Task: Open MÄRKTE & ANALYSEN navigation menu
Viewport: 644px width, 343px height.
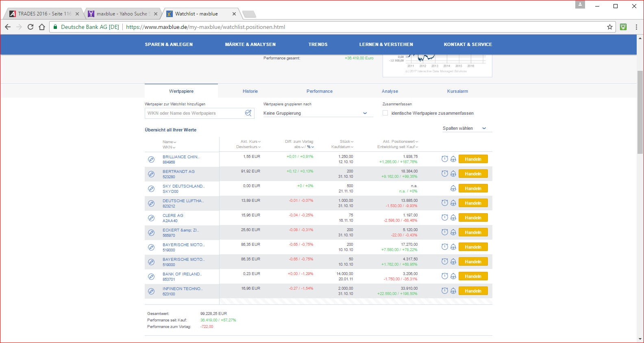Action: pos(250,44)
